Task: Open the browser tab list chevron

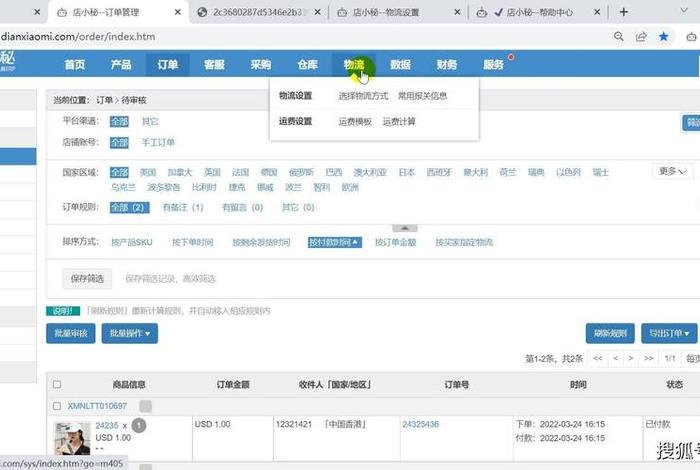Action: coord(683,10)
